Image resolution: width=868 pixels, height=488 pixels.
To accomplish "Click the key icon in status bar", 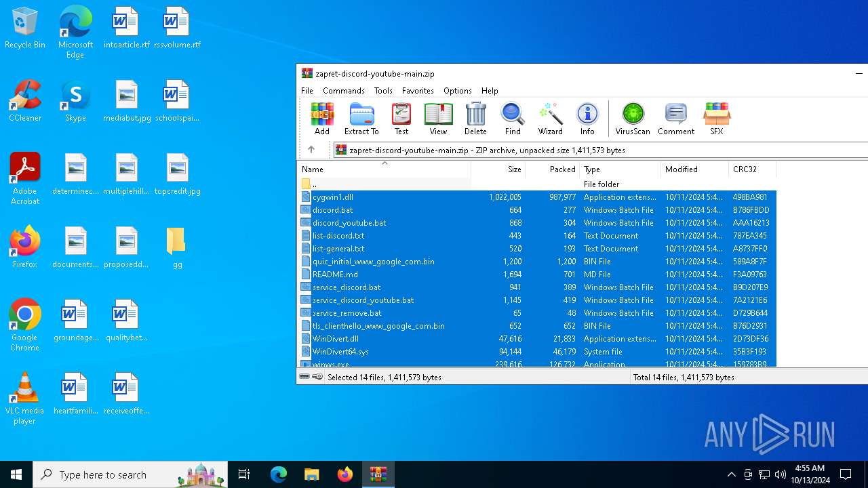I will (x=317, y=377).
